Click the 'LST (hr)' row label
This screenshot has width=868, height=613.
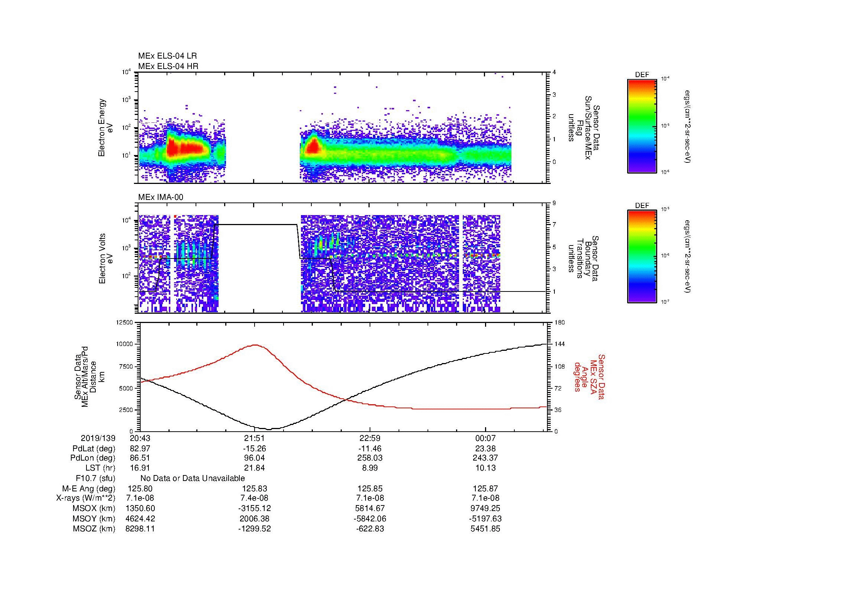100,468
